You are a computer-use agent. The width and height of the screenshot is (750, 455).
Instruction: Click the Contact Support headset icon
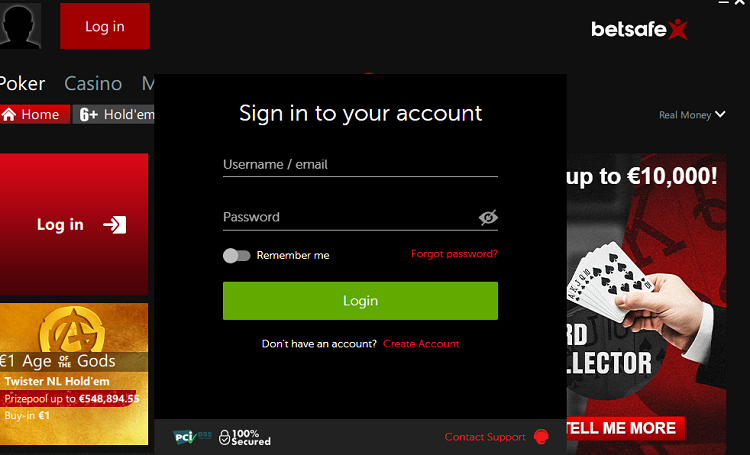[541, 436]
